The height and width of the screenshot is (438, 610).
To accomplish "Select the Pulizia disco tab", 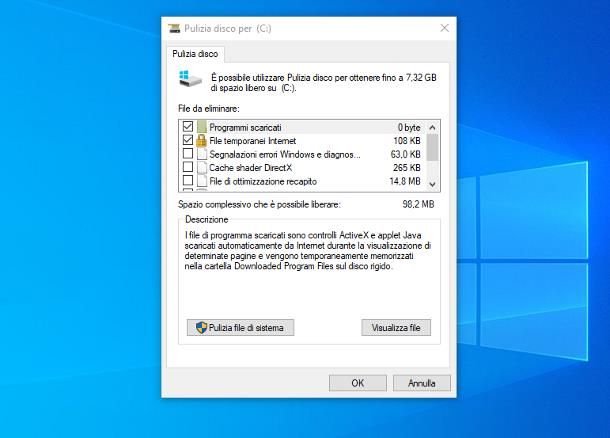I will click(195, 54).
